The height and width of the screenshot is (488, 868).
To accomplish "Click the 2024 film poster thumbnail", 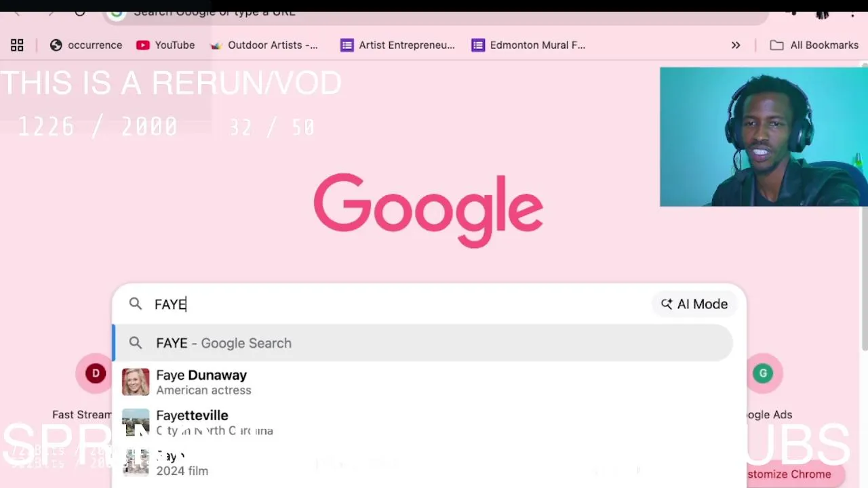I will [x=136, y=463].
